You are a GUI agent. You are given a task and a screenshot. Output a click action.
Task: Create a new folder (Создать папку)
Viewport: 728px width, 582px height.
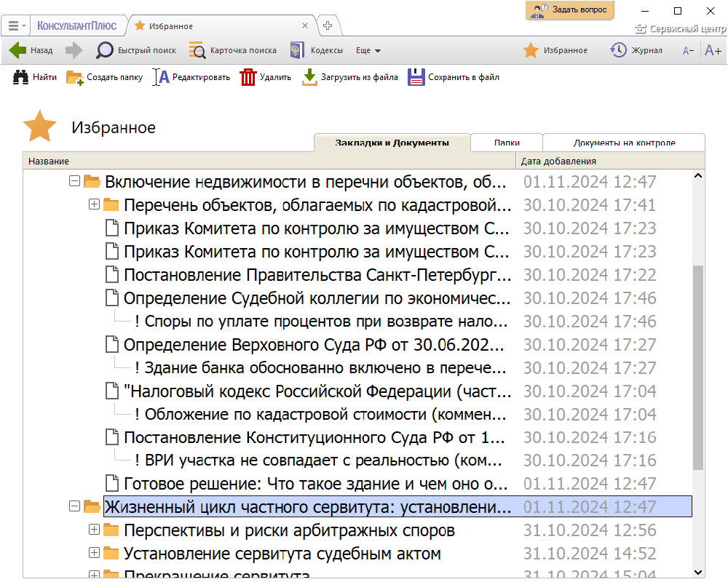tap(75, 77)
